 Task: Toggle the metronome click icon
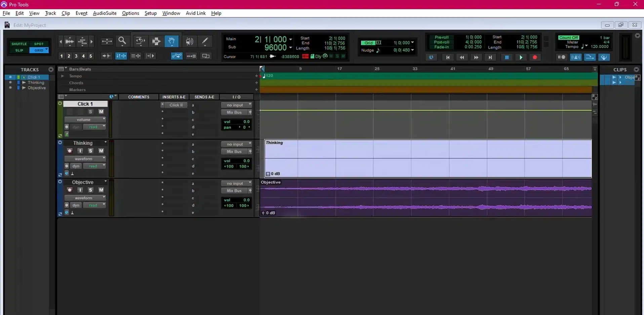[x=575, y=57]
